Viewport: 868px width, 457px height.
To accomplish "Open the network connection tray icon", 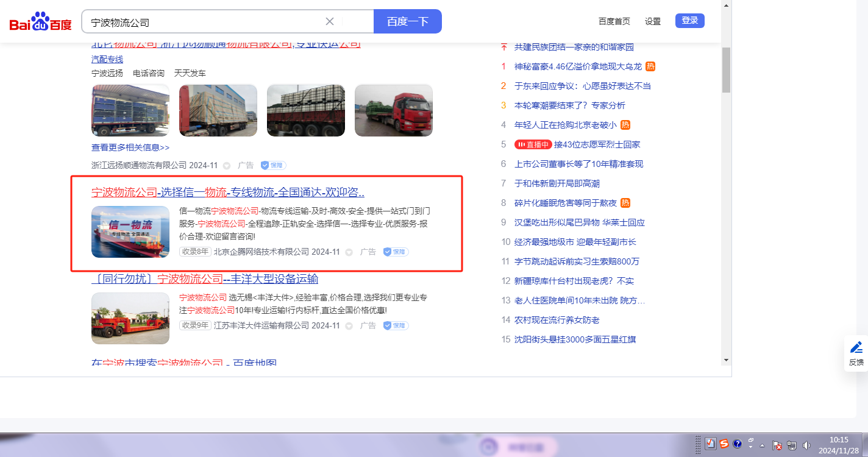I will coord(792,445).
